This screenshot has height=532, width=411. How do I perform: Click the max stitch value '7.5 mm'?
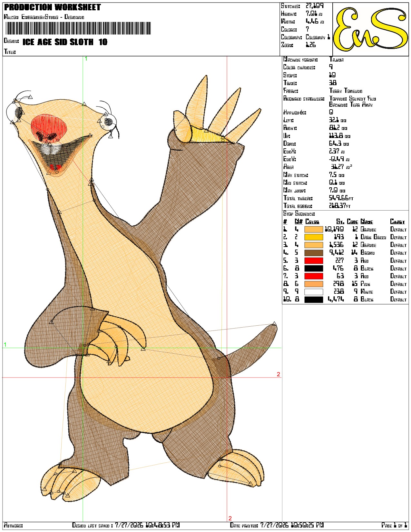coord(337,175)
